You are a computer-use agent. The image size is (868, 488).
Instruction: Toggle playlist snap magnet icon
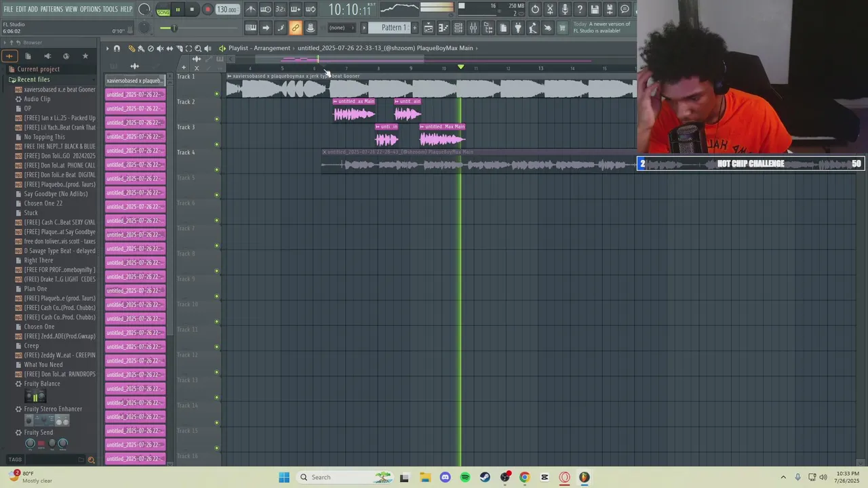click(x=117, y=48)
